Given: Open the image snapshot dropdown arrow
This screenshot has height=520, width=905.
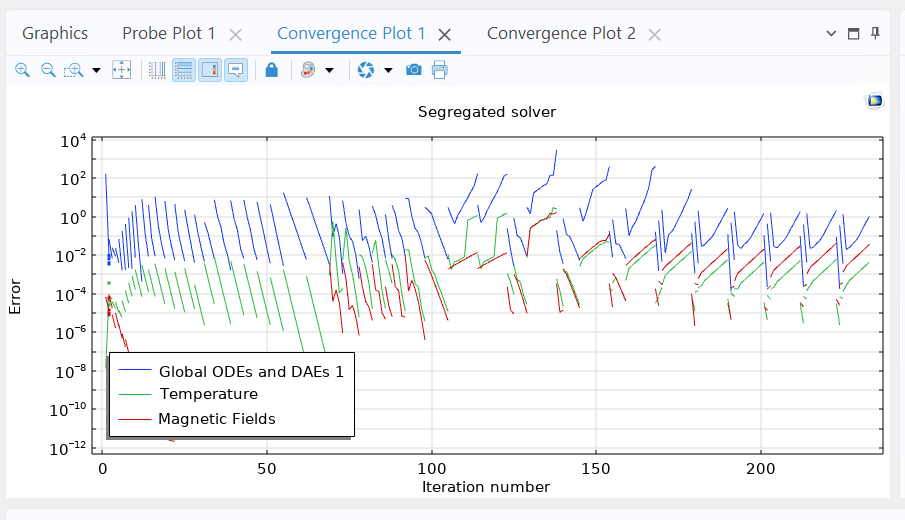Looking at the screenshot, I should coord(388,70).
